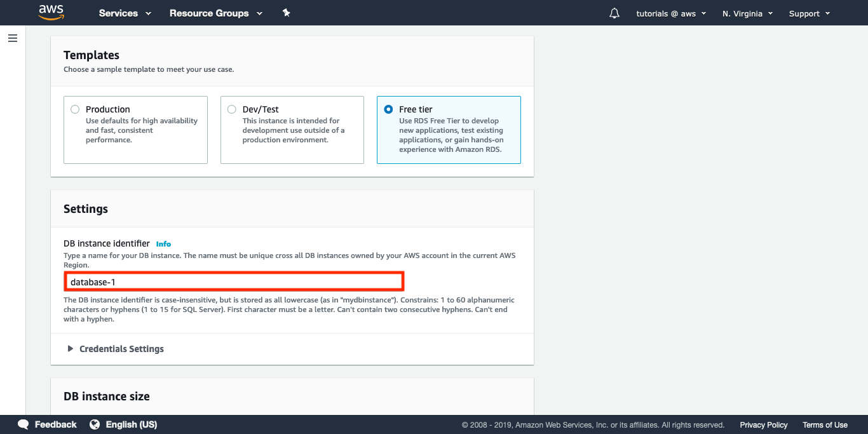Open the Terms of Use link
The height and width of the screenshot is (434, 868).
click(x=825, y=425)
